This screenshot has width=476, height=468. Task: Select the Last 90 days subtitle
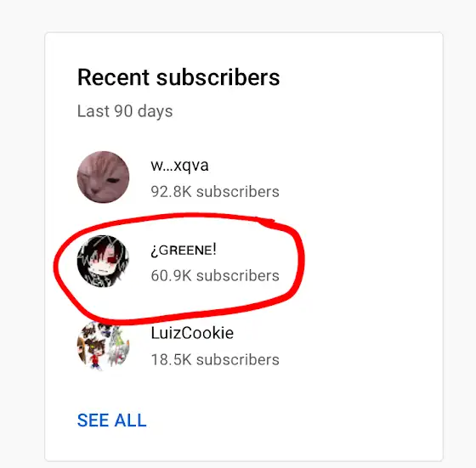tap(125, 111)
